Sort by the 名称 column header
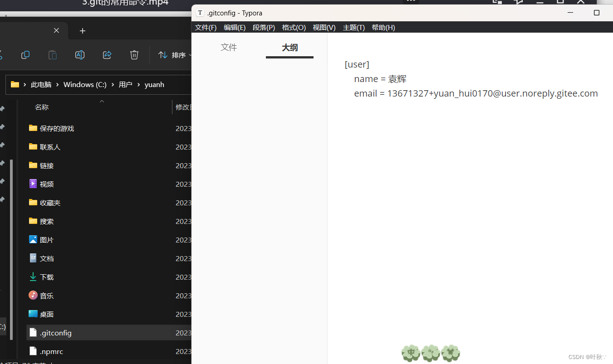The image size is (613, 364). pos(42,107)
